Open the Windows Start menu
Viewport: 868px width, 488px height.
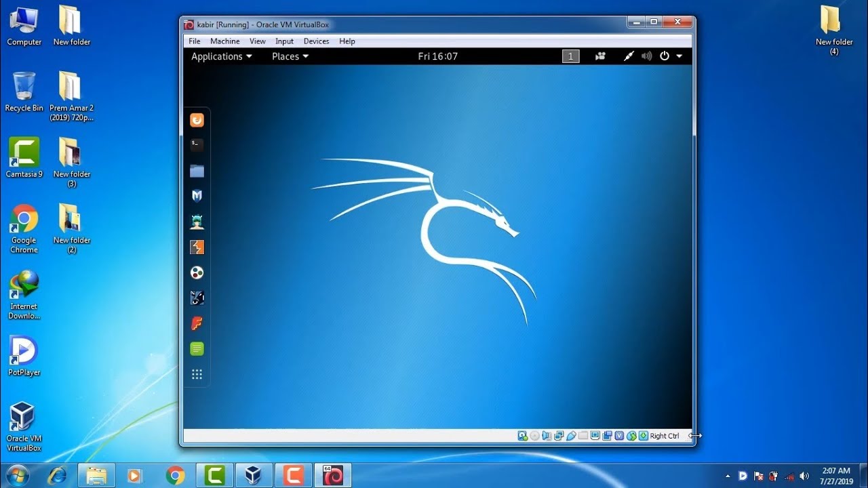[x=17, y=475]
